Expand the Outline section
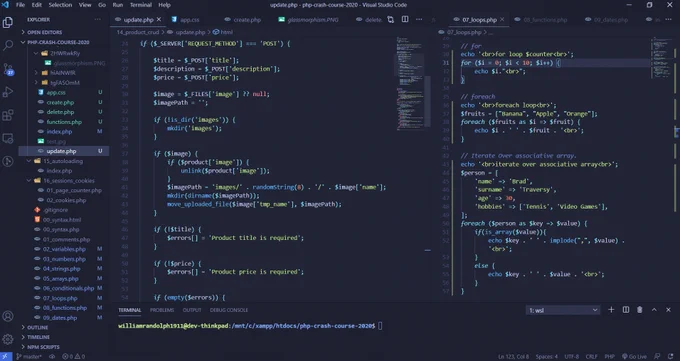The width and height of the screenshot is (680, 361). click(x=63, y=327)
